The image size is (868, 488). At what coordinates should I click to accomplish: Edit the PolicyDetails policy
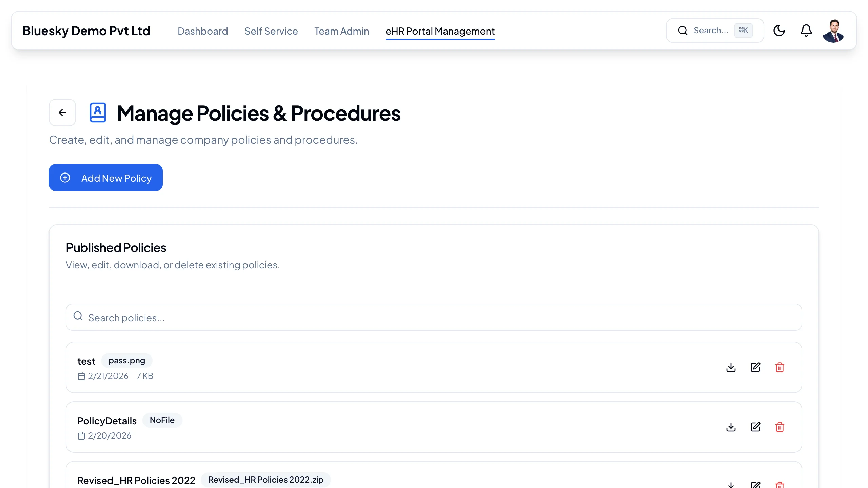click(x=755, y=427)
